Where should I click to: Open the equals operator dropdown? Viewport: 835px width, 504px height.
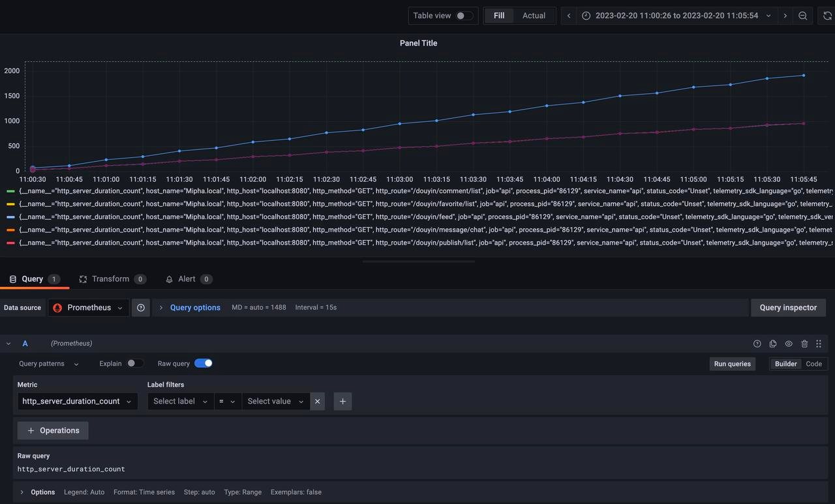click(x=228, y=401)
